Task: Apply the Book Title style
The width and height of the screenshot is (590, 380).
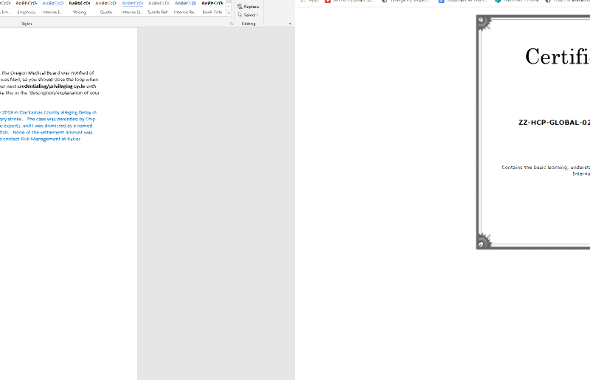Action: click(x=212, y=8)
